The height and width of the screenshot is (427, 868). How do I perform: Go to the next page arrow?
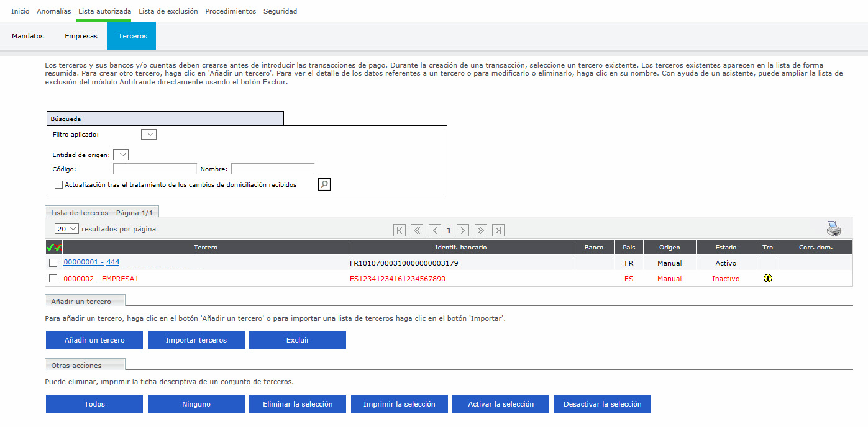click(x=462, y=230)
